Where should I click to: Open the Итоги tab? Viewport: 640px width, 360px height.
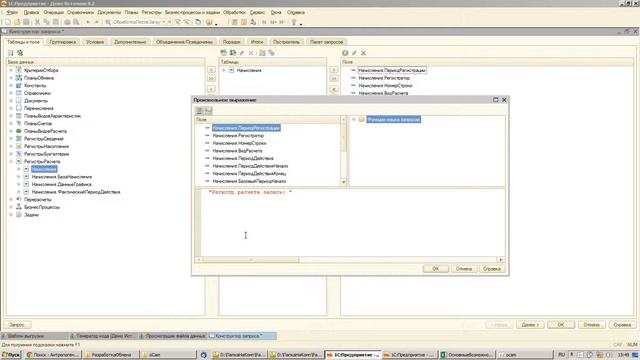pos(257,42)
